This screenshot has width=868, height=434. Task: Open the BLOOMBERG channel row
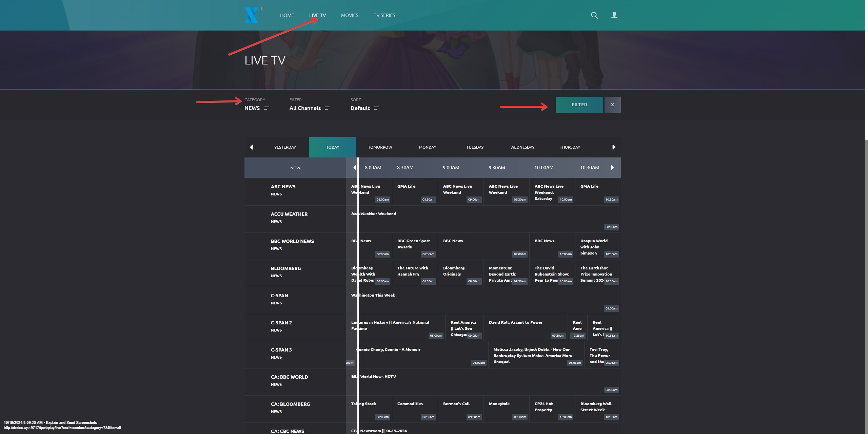295,273
